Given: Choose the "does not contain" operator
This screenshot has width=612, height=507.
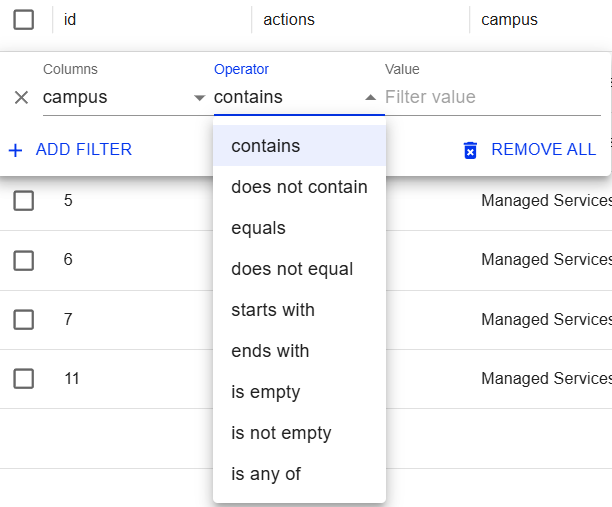Looking at the screenshot, I should 299,187.
